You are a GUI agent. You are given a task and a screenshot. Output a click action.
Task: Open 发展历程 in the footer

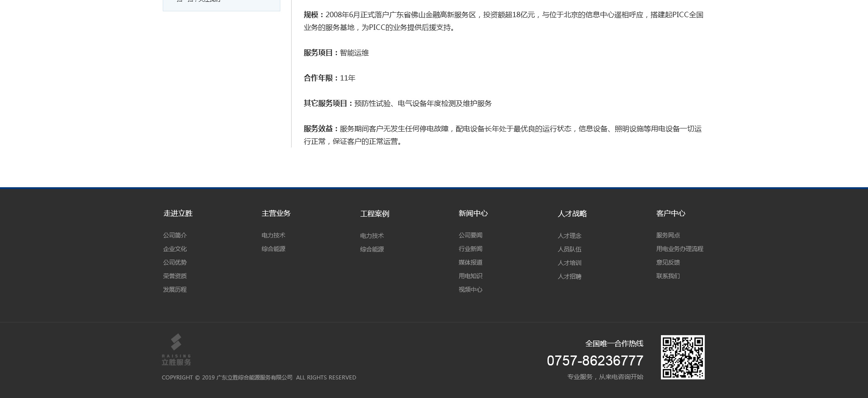pyautogui.click(x=175, y=289)
